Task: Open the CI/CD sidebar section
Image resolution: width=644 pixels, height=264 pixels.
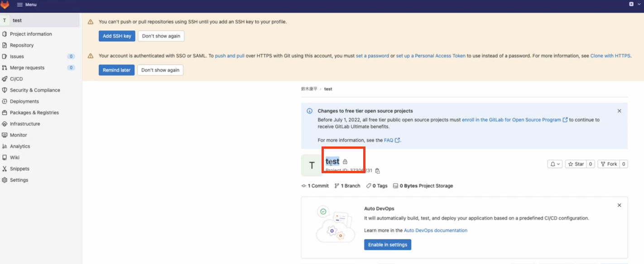Action: 16,79
